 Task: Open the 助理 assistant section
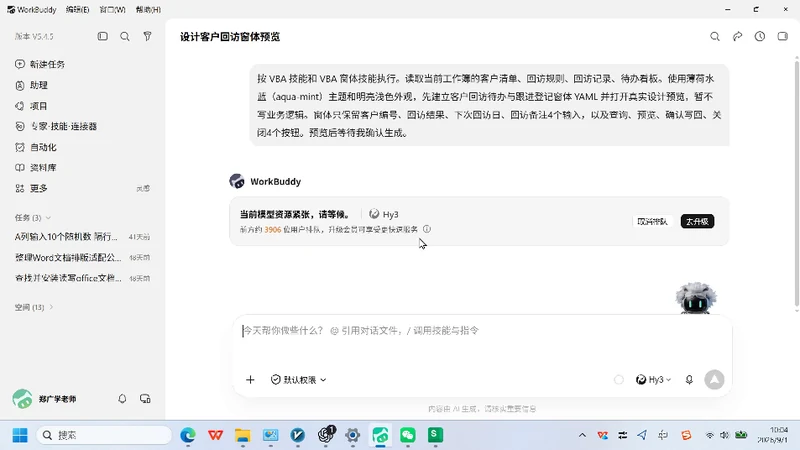[32, 85]
